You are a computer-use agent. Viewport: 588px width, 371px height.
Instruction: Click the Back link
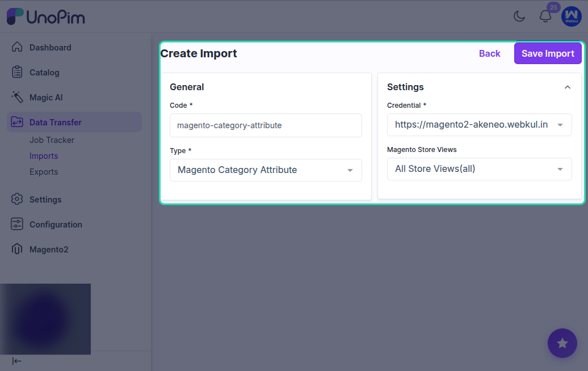[489, 53]
